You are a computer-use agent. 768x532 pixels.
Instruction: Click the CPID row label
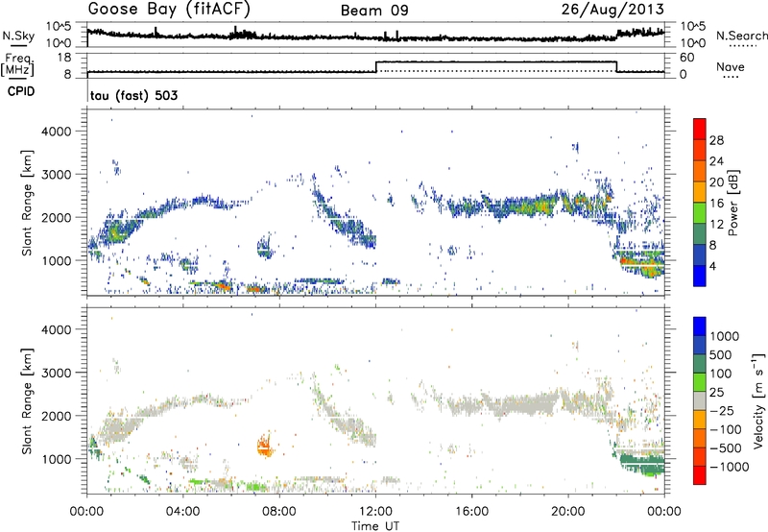pyautogui.click(x=21, y=91)
